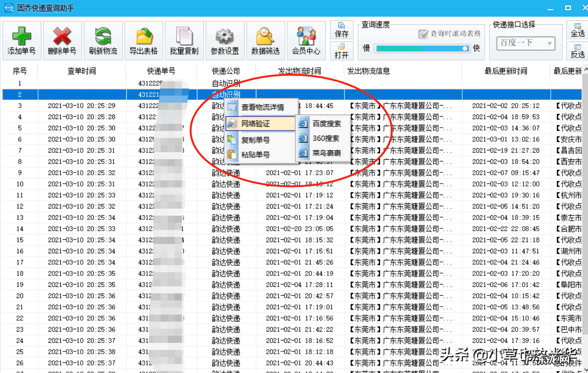Choose 查看物流详情 in context menu
This screenshot has width=588, height=373.
click(262, 107)
